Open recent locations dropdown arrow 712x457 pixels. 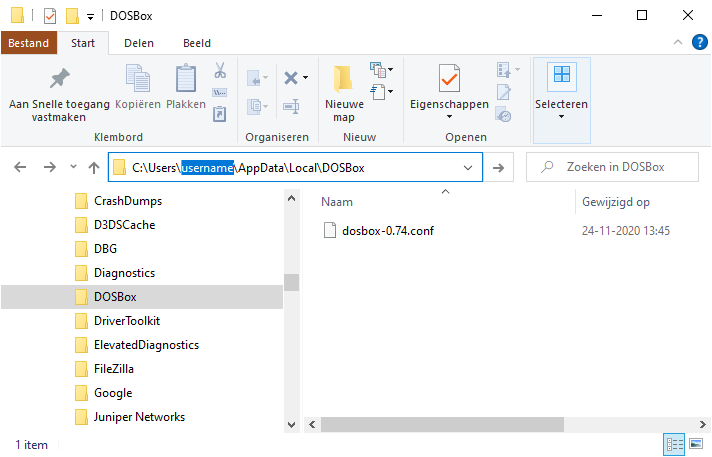pos(73,167)
